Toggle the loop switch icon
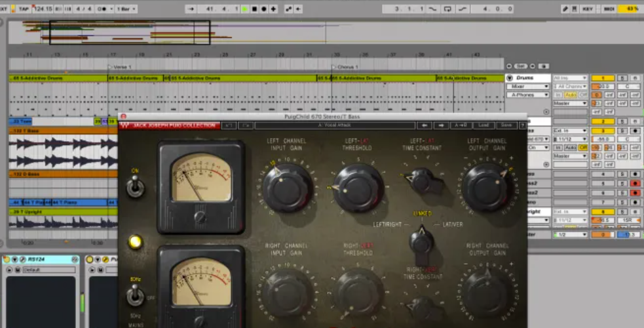The width and height of the screenshot is (644, 328). pos(447,9)
